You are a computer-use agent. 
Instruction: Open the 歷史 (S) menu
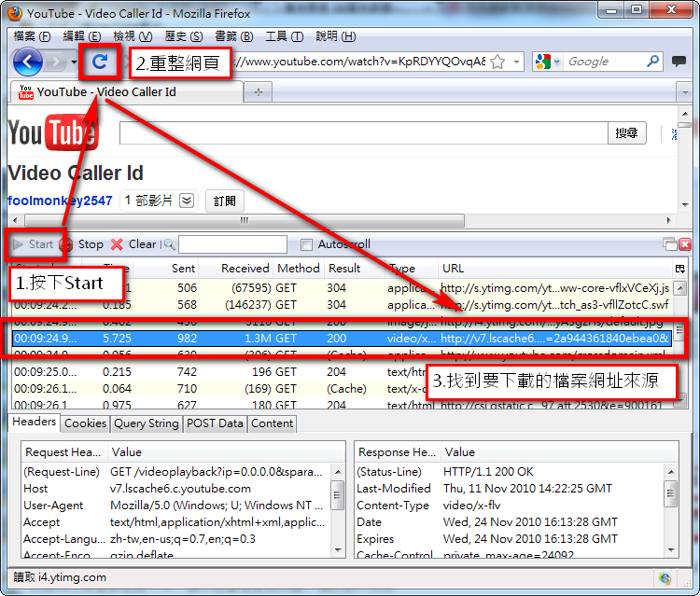tap(184, 36)
